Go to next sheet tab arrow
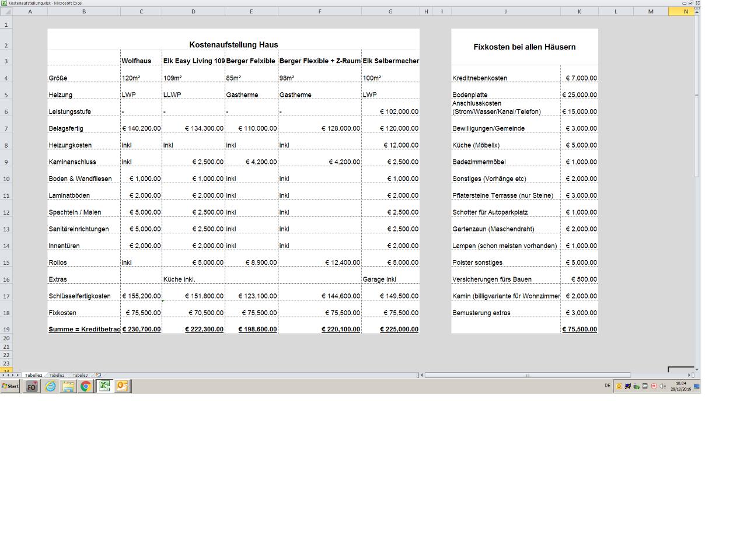Image resolution: width=747 pixels, height=560 pixels. (13, 375)
